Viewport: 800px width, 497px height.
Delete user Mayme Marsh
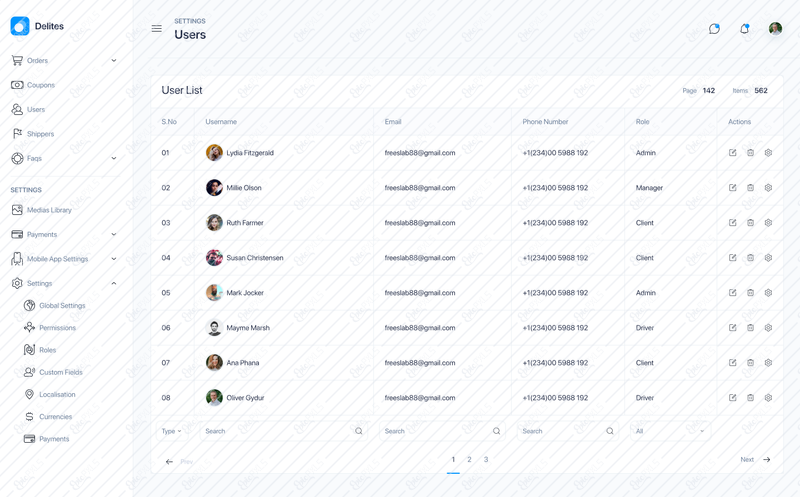pyautogui.click(x=751, y=328)
